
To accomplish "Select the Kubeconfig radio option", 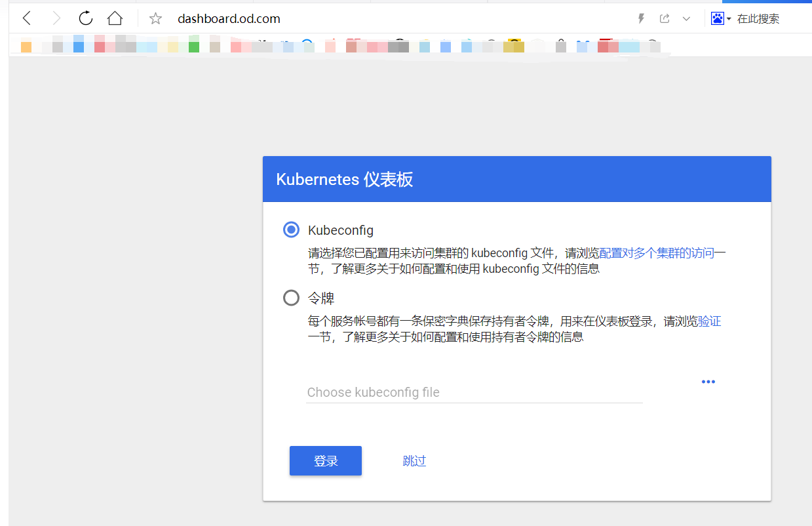I will click(x=291, y=230).
